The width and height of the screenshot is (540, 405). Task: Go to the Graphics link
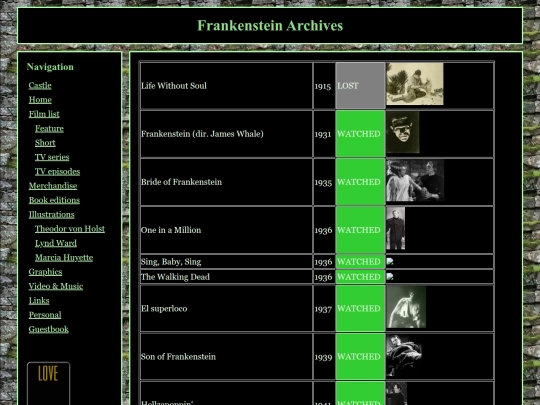click(45, 272)
